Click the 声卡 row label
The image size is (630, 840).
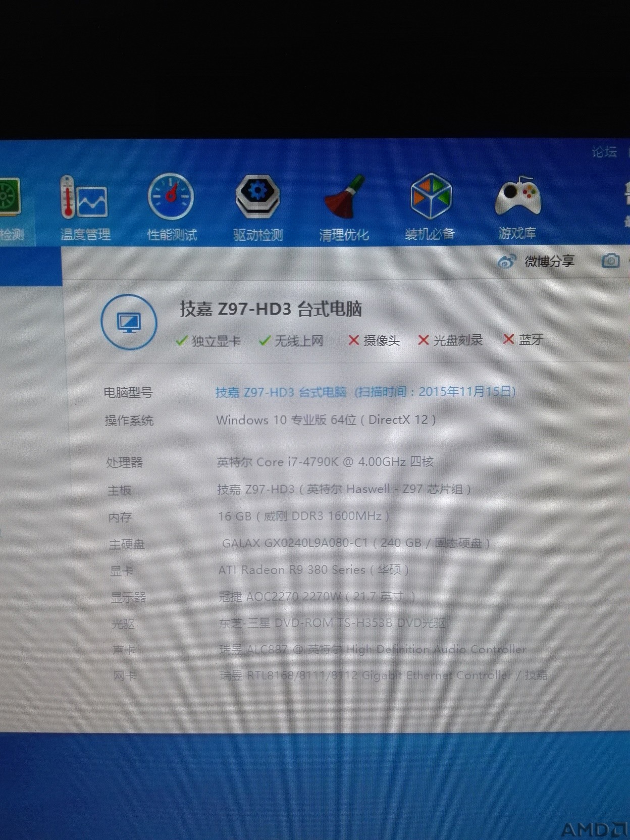[124, 649]
